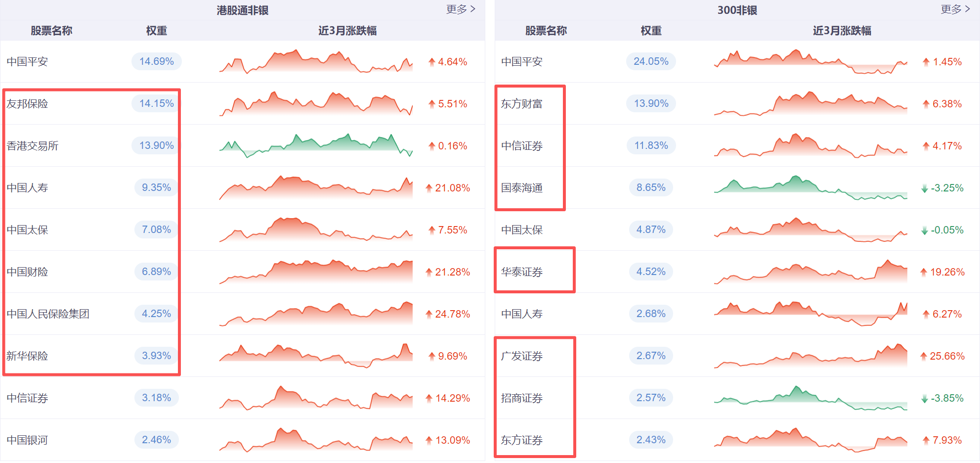Select 友邦保险 stock name
Screen dimensions: 980x463
(x=27, y=104)
